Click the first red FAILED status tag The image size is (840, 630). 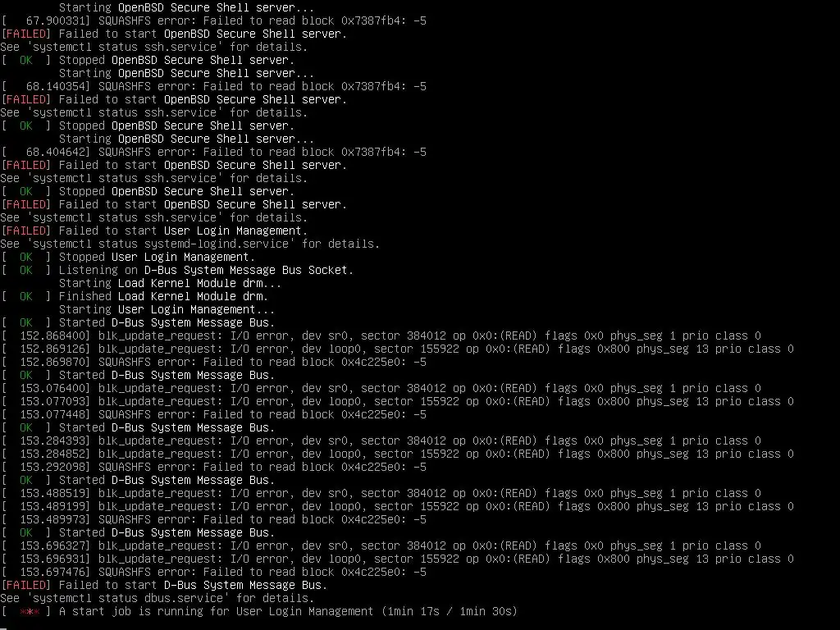25,34
